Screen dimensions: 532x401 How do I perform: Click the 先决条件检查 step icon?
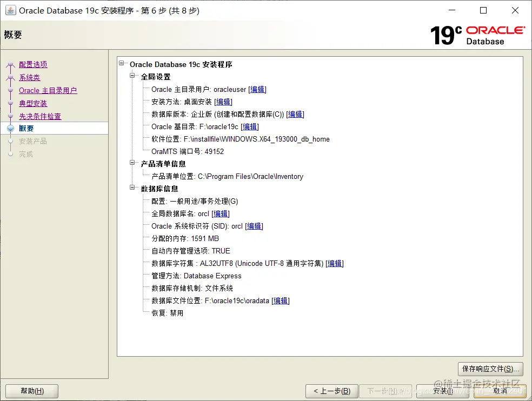11,116
